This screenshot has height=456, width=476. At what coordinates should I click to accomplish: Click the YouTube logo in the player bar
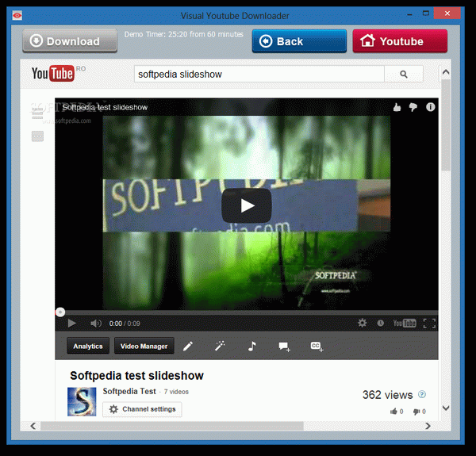405,324
